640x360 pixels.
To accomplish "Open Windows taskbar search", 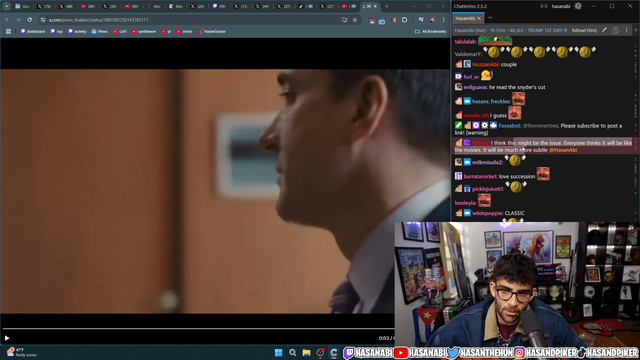I will 292,353.
